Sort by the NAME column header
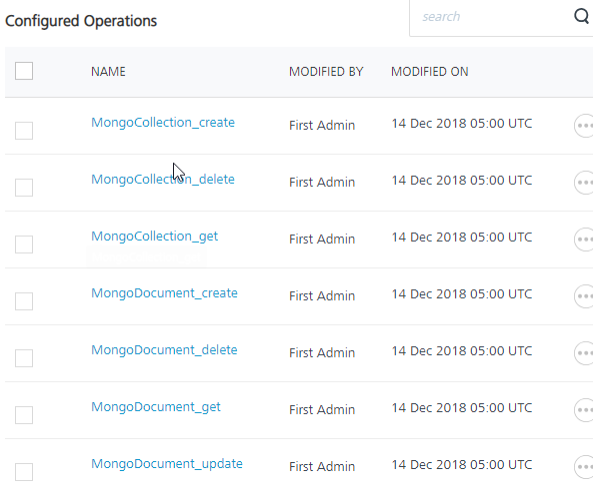Viewport: 593px width, 489px height. [108, 71]
